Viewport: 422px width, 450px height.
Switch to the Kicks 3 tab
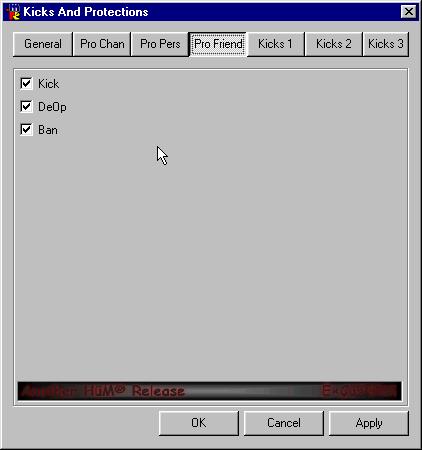point(386,44)
